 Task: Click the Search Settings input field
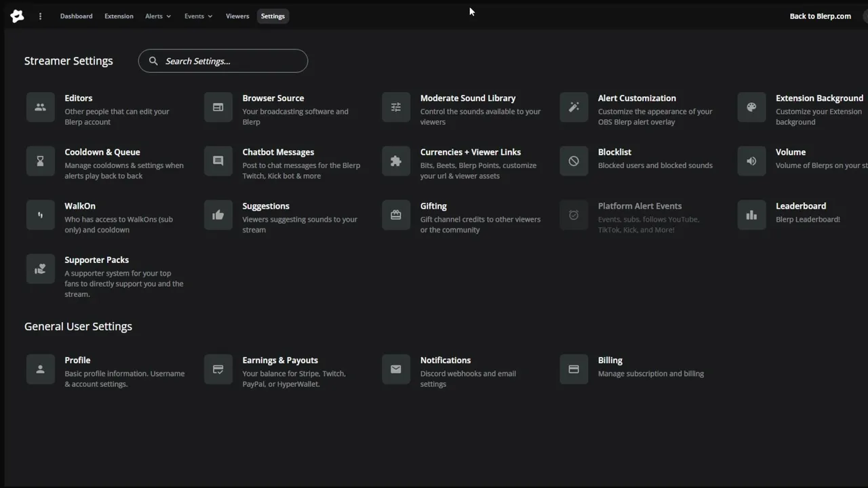pyautogui.click(x=231, y=61)
